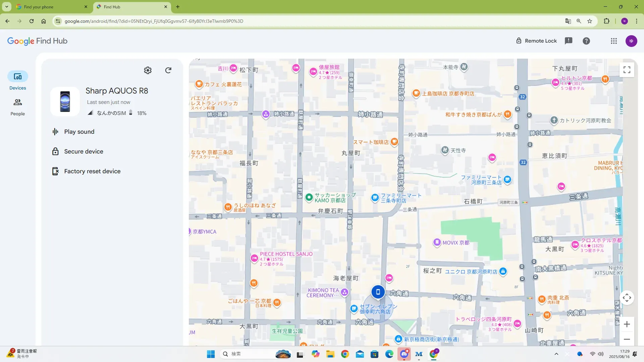Click Remote Lock button

click(x=536, y=41)
